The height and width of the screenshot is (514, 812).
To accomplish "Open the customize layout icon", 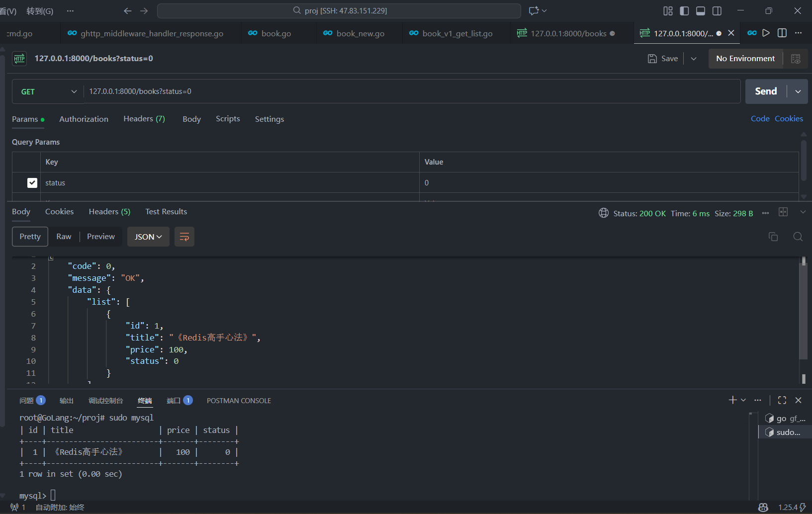I will (668, 11).
